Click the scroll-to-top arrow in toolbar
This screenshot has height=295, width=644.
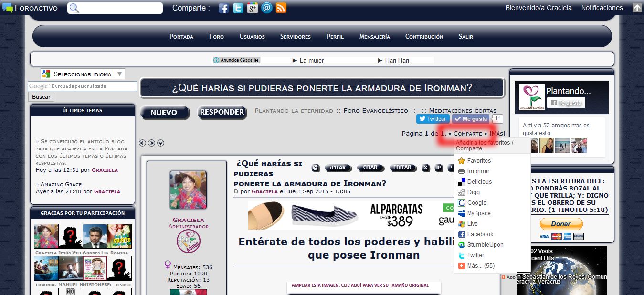click(x=637, y=8)
